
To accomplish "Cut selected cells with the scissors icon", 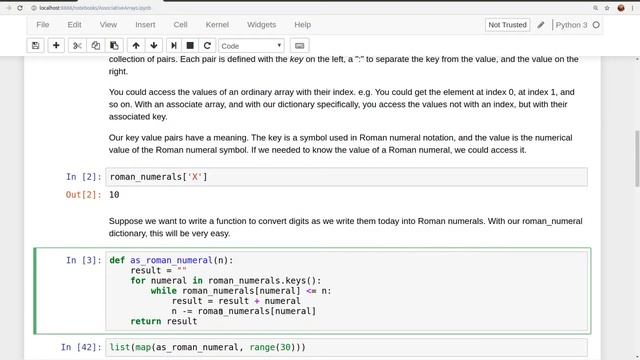I will (x=77, y=46).
